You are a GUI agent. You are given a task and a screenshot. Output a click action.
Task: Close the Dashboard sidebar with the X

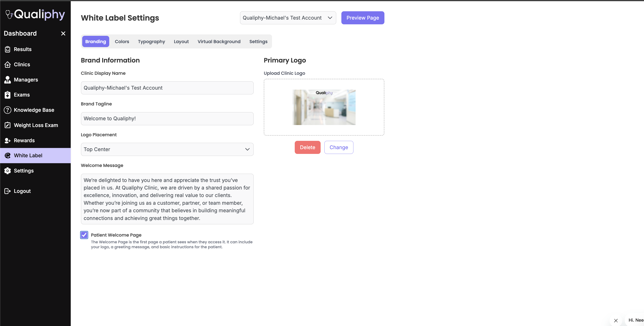63,33
